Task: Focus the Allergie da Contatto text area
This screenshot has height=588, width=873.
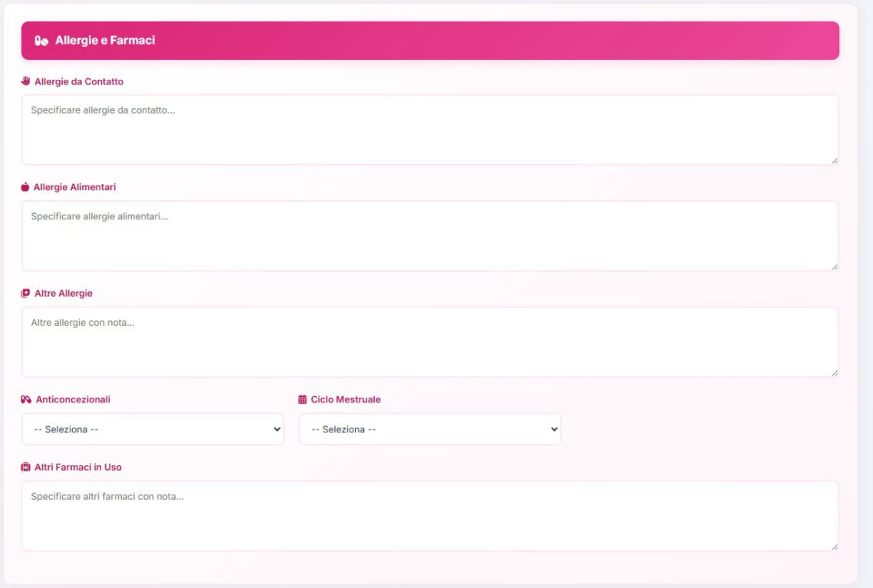Action: click(429, 130)
